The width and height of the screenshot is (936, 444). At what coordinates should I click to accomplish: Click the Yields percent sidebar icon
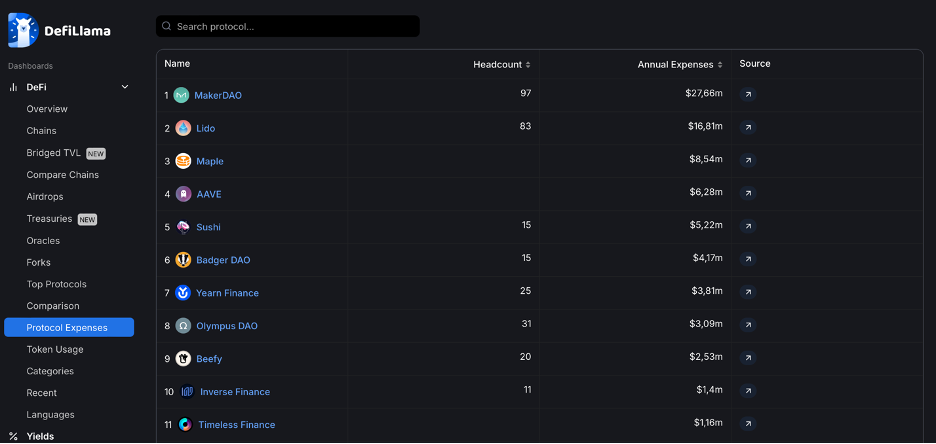point(13,436)
